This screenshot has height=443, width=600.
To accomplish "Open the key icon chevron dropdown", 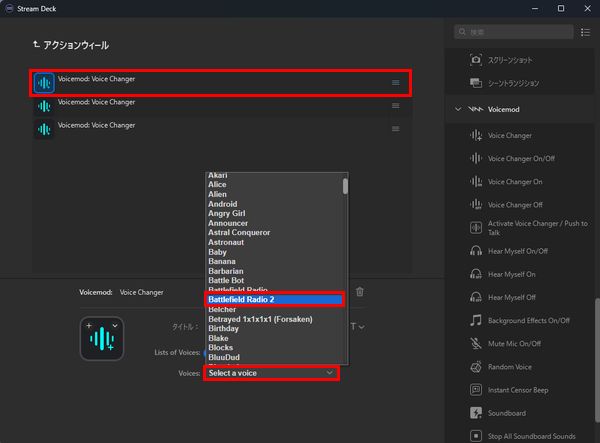I will 115,326.
